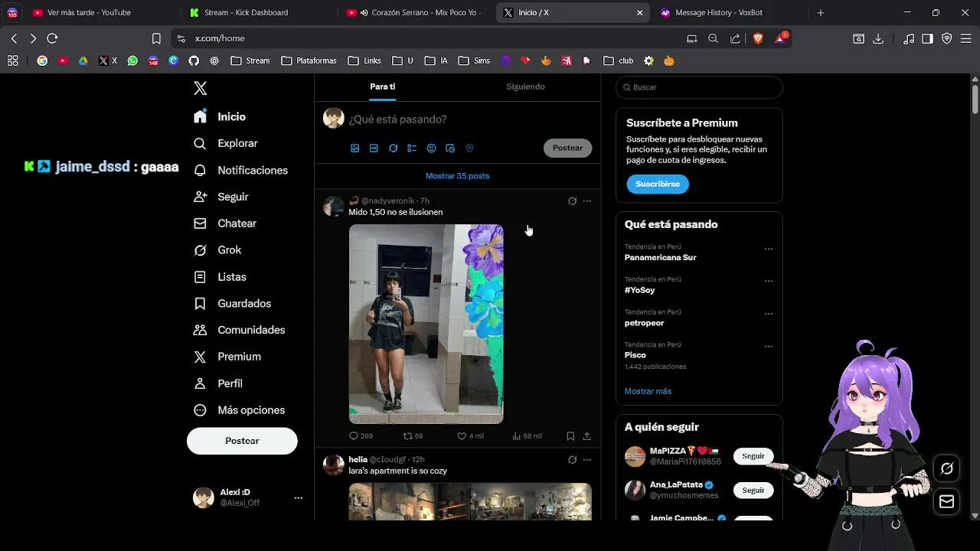Add an image to the new post
Image resolution: width=980 pixels, height=551 pixels.
(x=354, y=148)
